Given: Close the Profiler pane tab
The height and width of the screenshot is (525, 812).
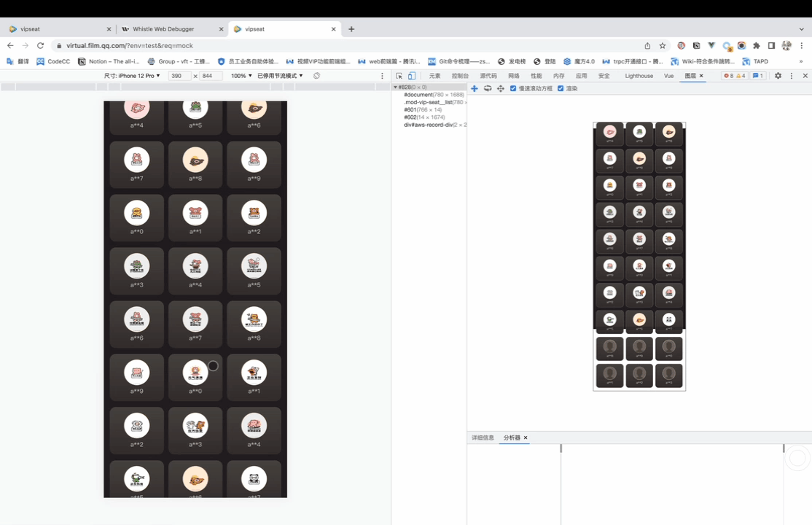Looking at the screenshot, I should 526,438.
